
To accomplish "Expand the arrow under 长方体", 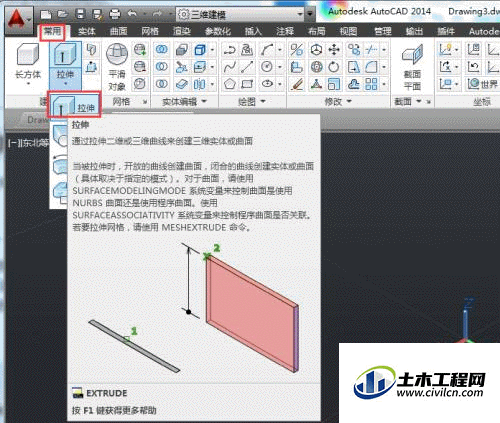I will point(28,83).
